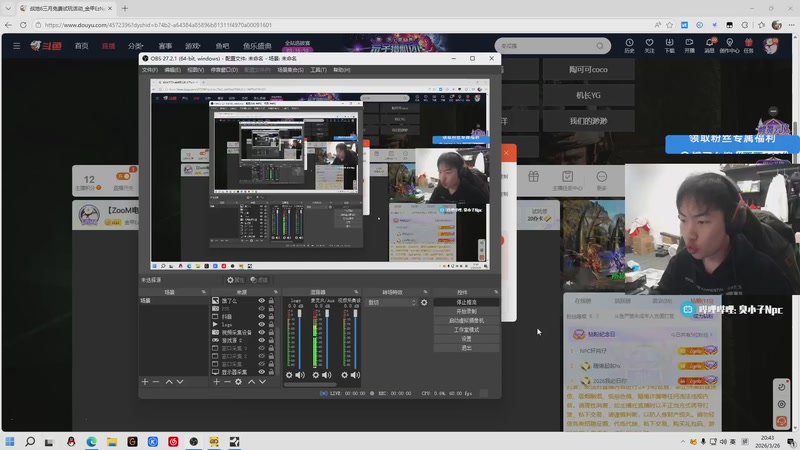Click 工作室模式 button in OBS controls
The height and width of the screenshot is (450, 800).
point(466,330)
